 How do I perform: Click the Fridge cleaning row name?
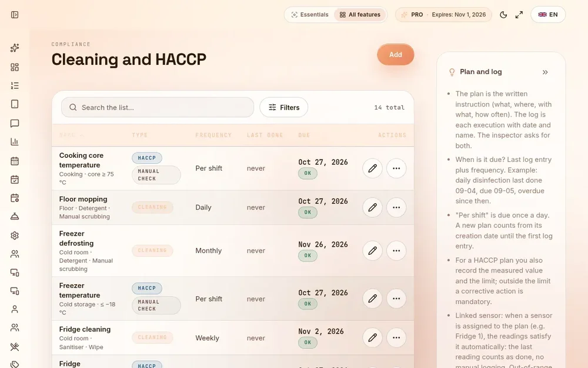[85, 329]
